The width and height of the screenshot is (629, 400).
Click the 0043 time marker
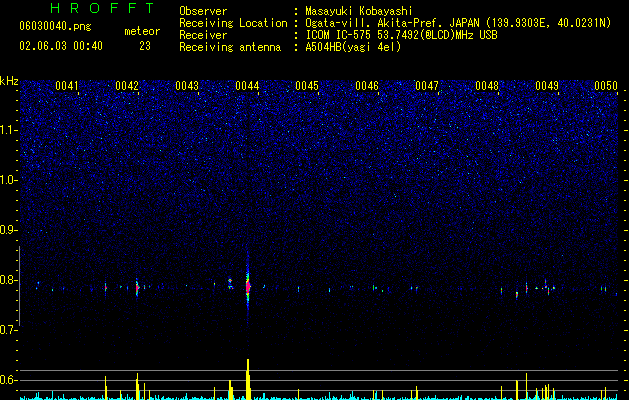(x=187, y=86)
